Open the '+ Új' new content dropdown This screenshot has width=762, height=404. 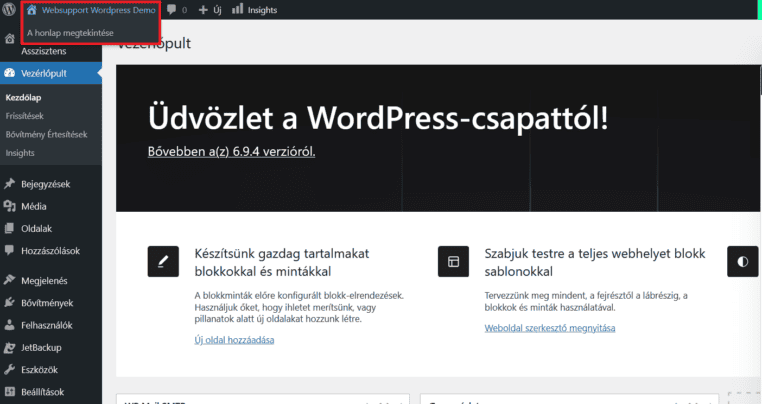(210, 10)
